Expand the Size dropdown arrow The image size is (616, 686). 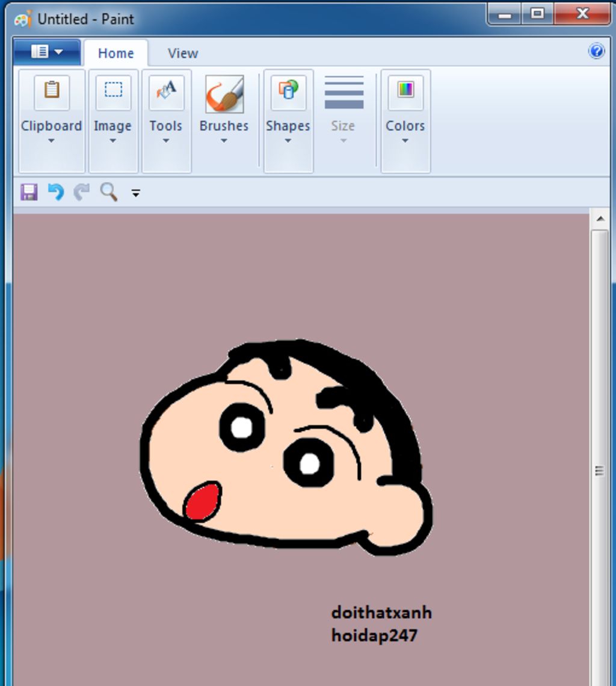(343, 141)
